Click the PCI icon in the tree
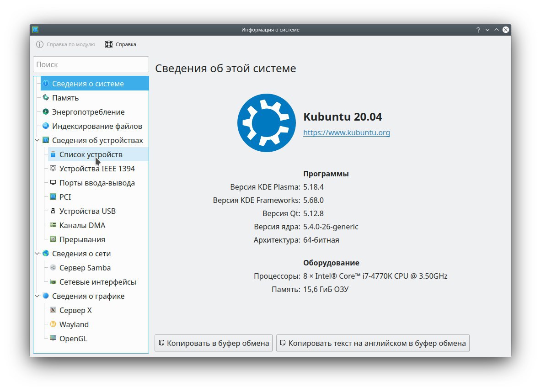 [x=53, y=197]
